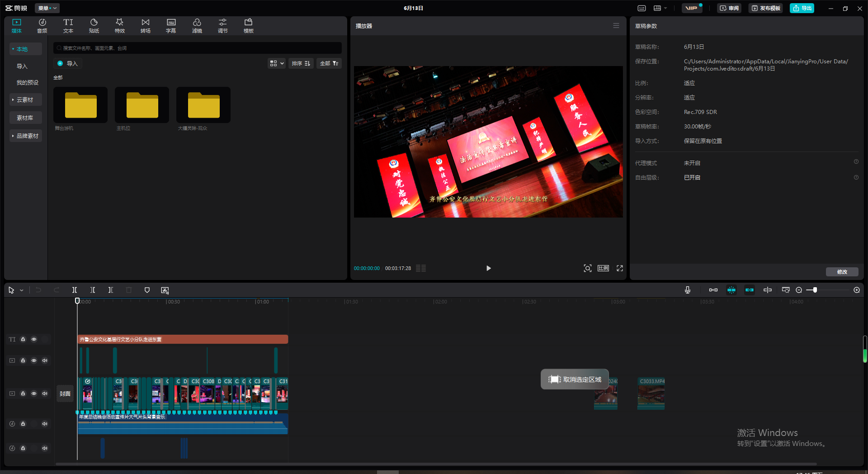Expand the 本地 local section
Viewport: 868px width, 474px height.
(x=26, y=49)
